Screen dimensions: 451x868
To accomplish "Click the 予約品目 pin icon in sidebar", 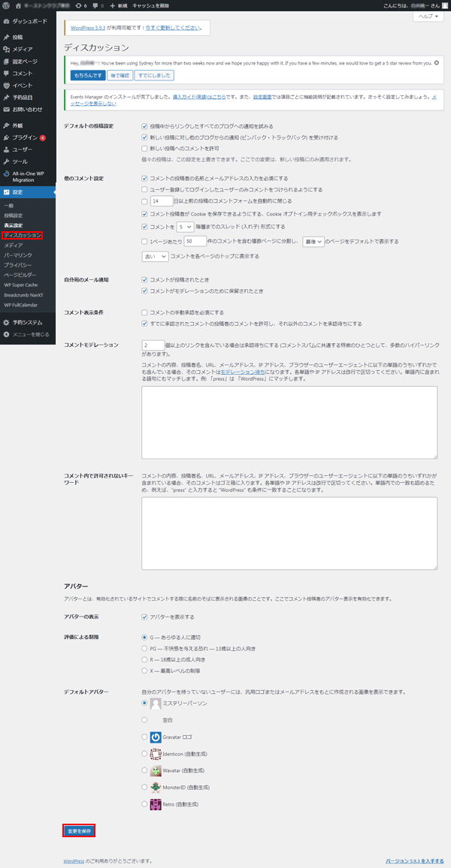I will coord(6,98).
